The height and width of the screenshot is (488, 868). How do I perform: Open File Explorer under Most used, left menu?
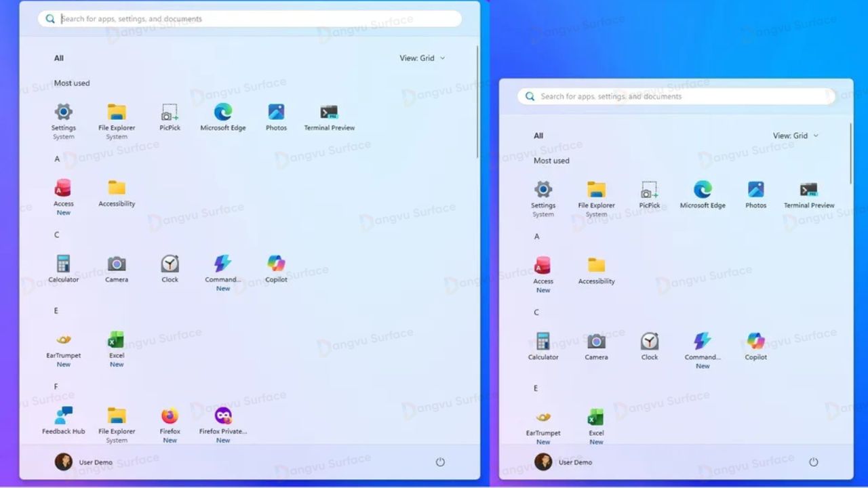coord(117,121)
